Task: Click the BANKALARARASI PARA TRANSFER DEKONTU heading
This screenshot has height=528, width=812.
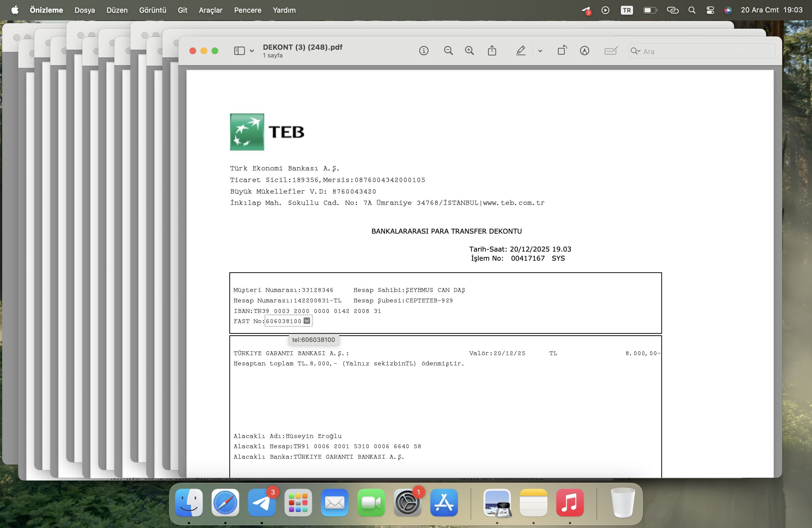Action: click(447, 231)
